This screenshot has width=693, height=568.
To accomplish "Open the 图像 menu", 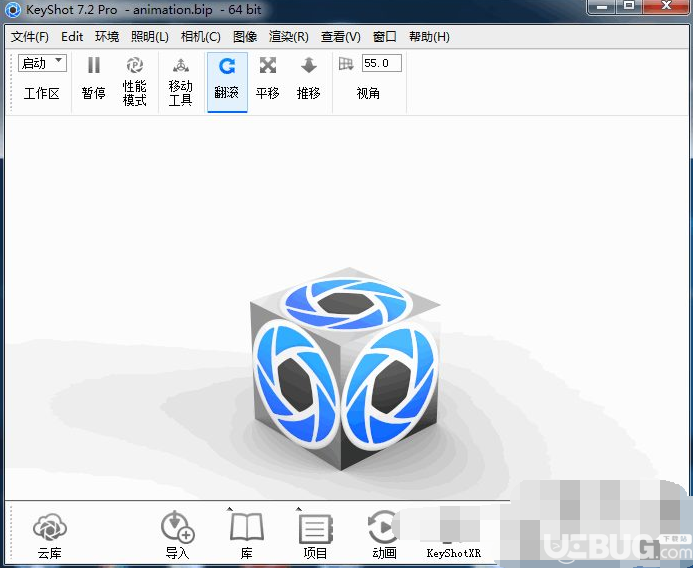I will 245,37.
